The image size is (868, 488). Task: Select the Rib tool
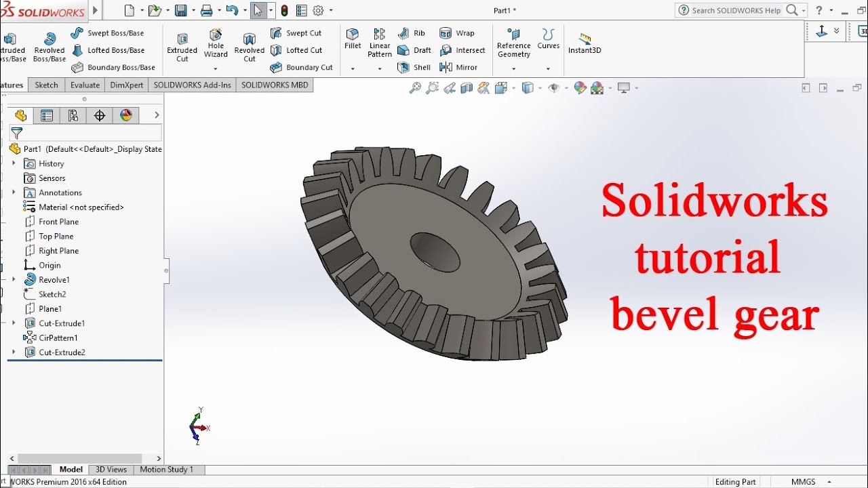point(412,33)
